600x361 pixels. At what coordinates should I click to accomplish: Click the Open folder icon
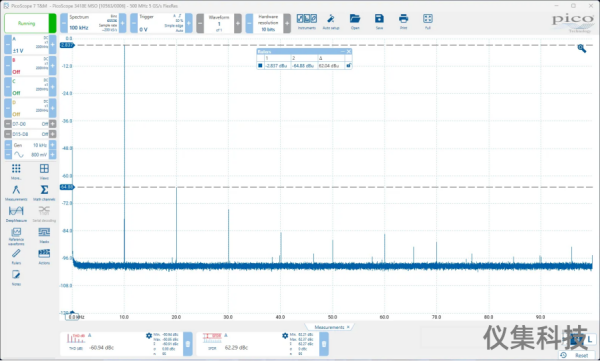[355, 21]
